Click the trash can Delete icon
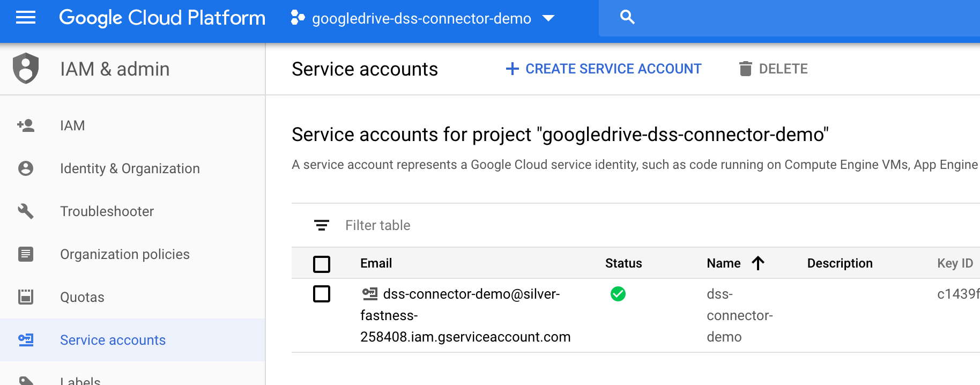The width and height of the screenshot is (980, 385). click(745, 69)
